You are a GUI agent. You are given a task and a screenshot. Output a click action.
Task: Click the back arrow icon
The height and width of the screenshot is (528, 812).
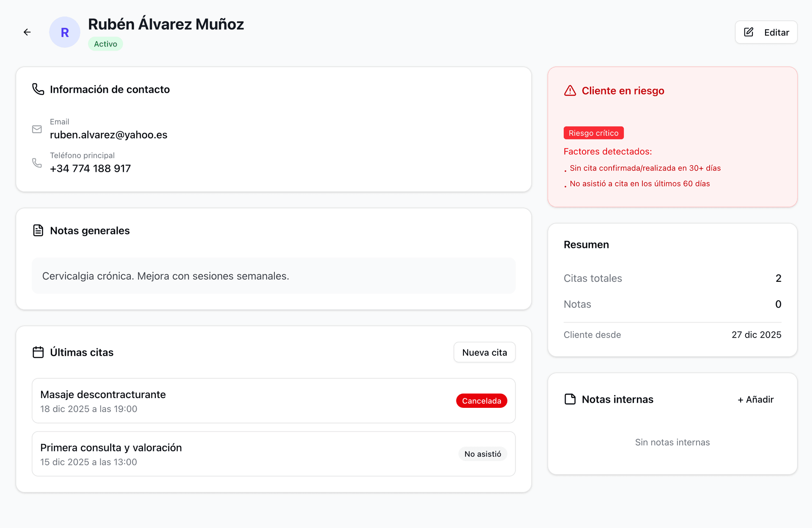[27, 32]
